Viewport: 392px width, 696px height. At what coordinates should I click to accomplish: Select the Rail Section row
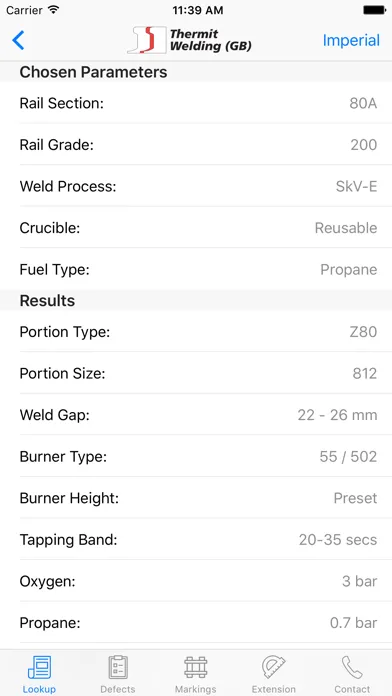pos(196,103)
